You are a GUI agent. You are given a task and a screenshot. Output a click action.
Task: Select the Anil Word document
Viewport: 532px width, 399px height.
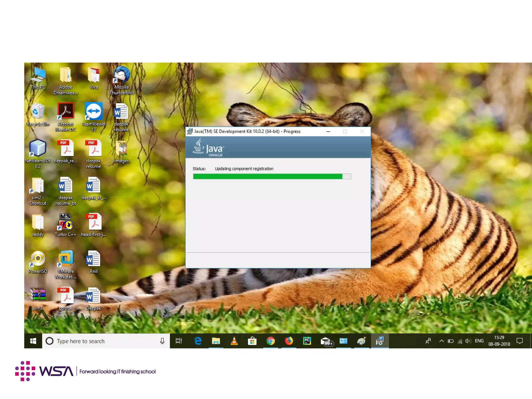point(94,262)
